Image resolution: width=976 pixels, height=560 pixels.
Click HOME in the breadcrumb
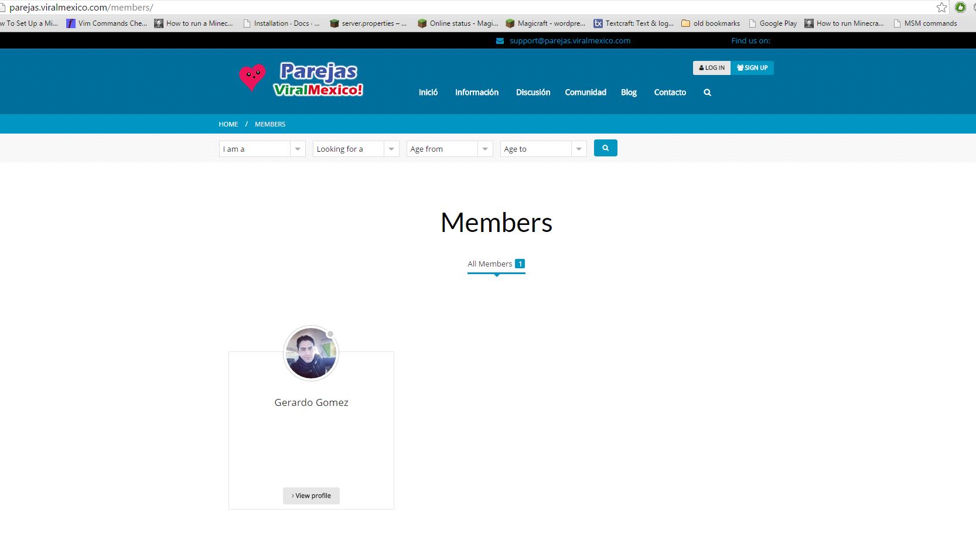click(x=228, y=124)
